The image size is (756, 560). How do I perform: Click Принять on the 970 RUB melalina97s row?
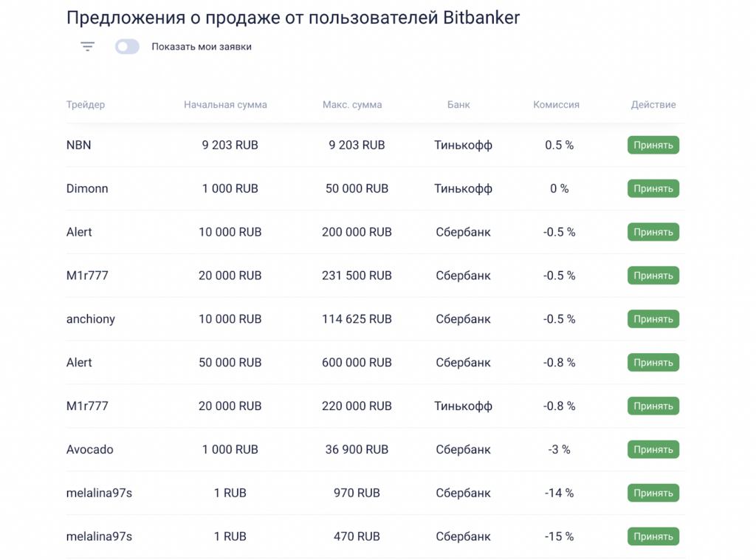(653, 493)
